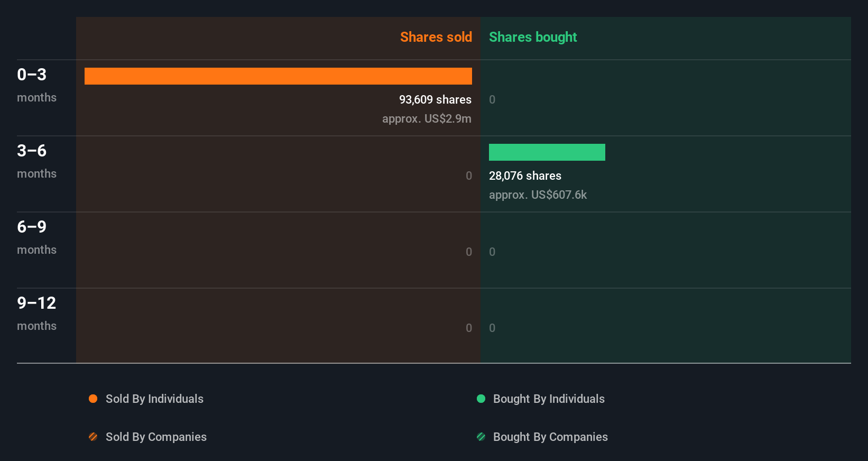
Task: Click the striped Sold By Companies legend icon
Action: click(93, 437)
